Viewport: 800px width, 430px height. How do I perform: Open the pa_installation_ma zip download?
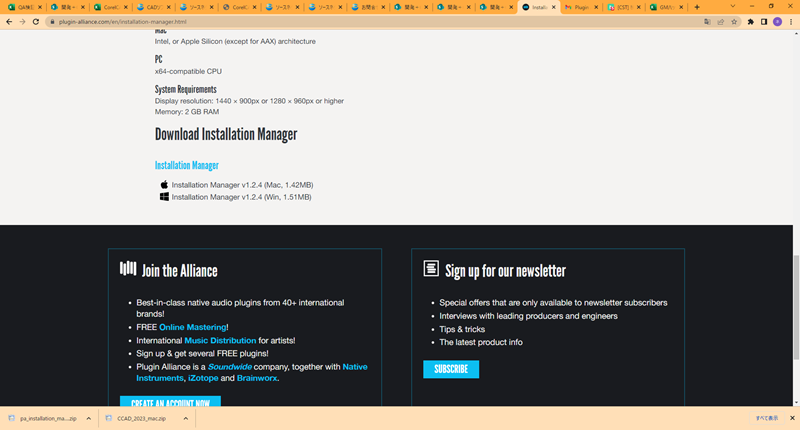pos(48,418)
